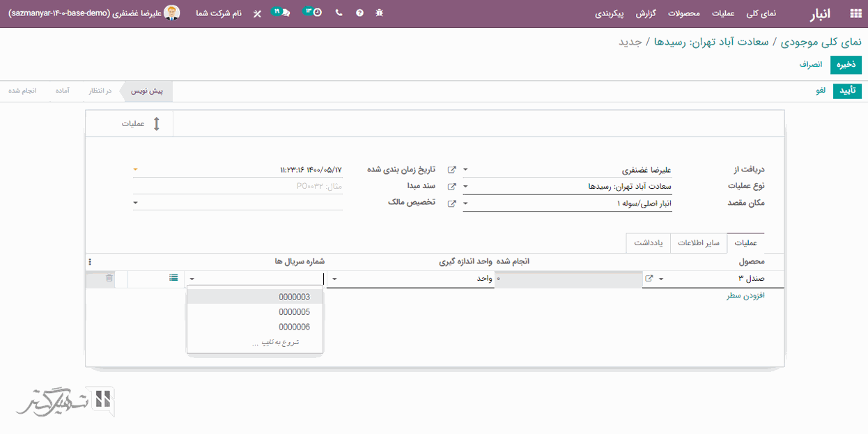
Task: Go to نمای کلی موجودی breadcrumb
Action: click(x=821, y=42)
